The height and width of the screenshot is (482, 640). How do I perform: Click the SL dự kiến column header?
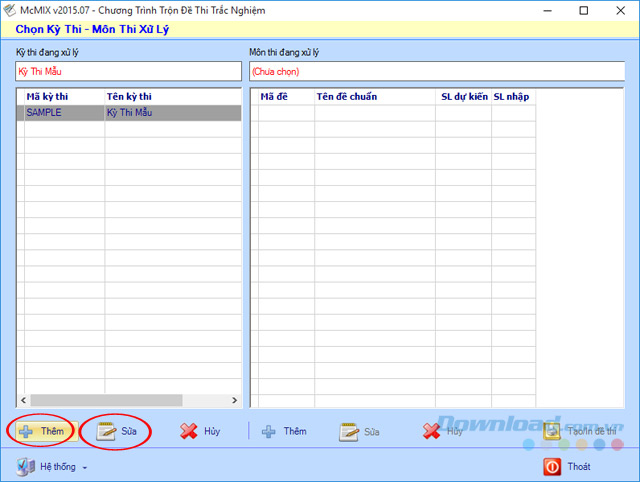click(x=462, y=96)
